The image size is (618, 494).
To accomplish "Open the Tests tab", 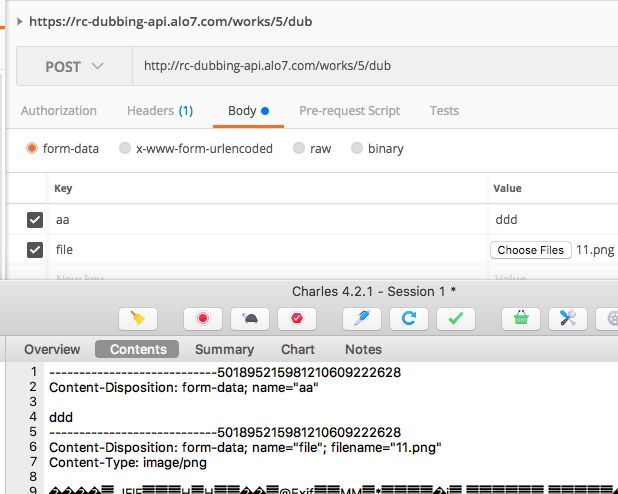I will [x=444, y=111].
